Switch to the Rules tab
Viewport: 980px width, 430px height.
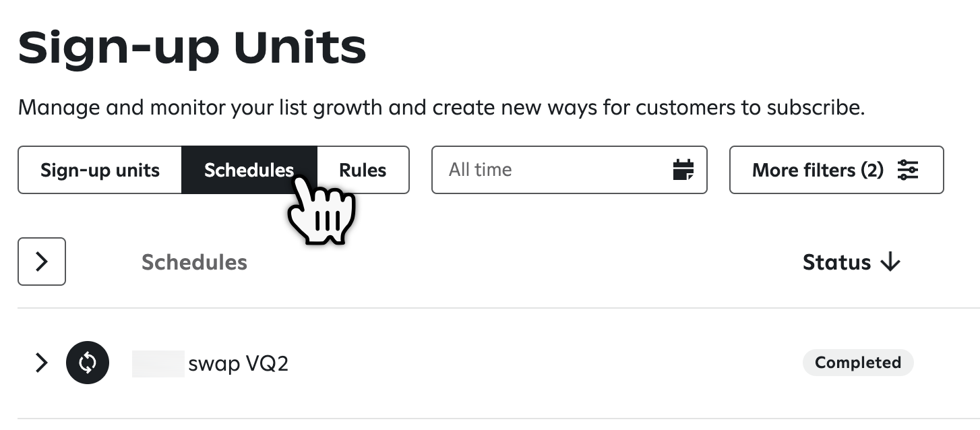coord(363,170)
